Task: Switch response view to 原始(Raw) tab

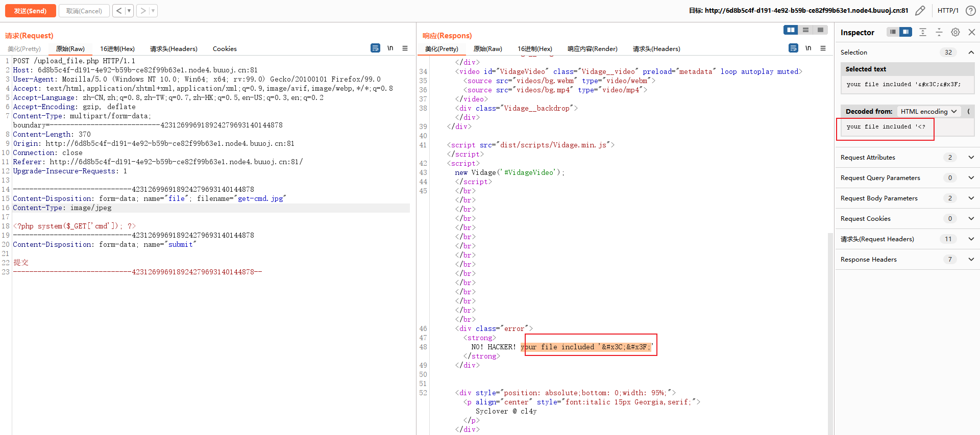Action: pos(488,49)
